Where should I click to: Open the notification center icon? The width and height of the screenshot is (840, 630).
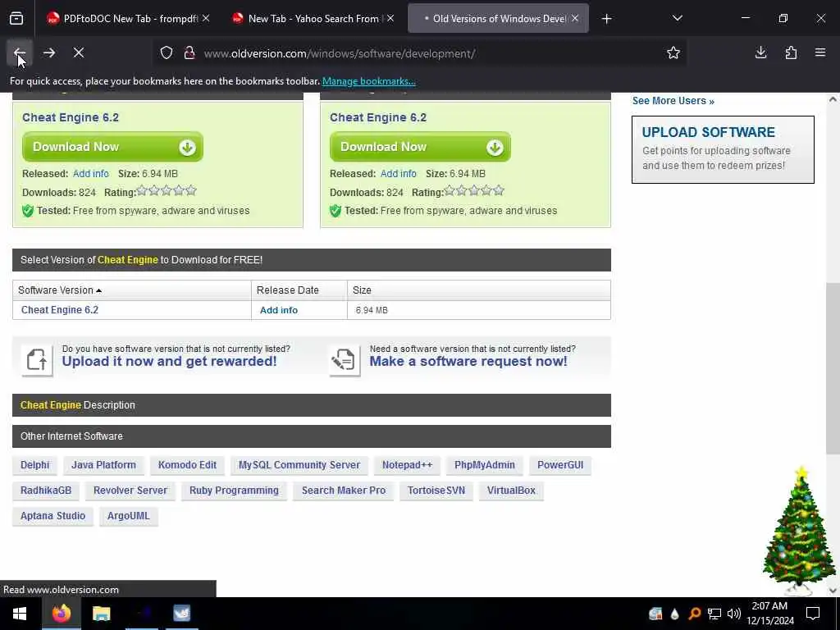(x=813, y=614)
